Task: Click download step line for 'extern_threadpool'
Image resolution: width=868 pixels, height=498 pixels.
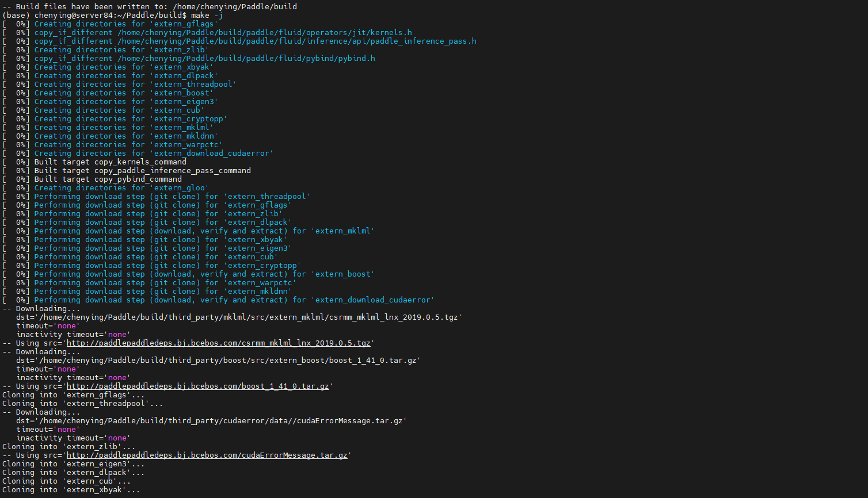Action: [157, 196]
